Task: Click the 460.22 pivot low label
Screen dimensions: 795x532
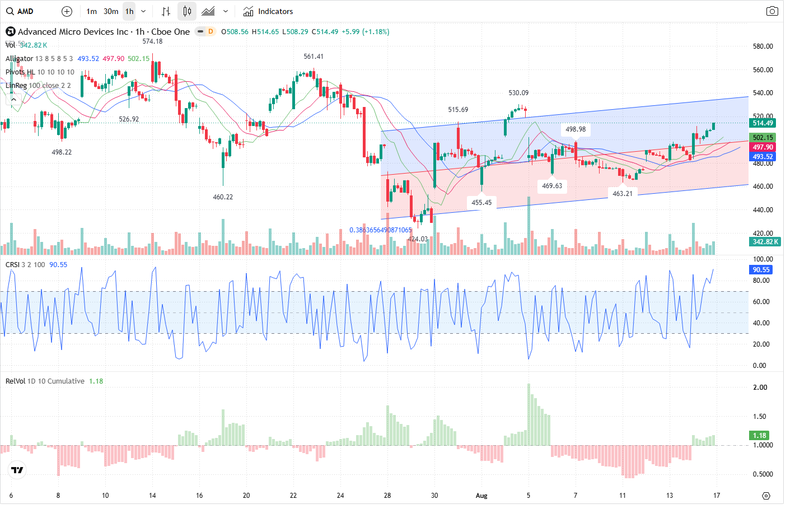Action: pyautogui.click(x=223, y=197)
